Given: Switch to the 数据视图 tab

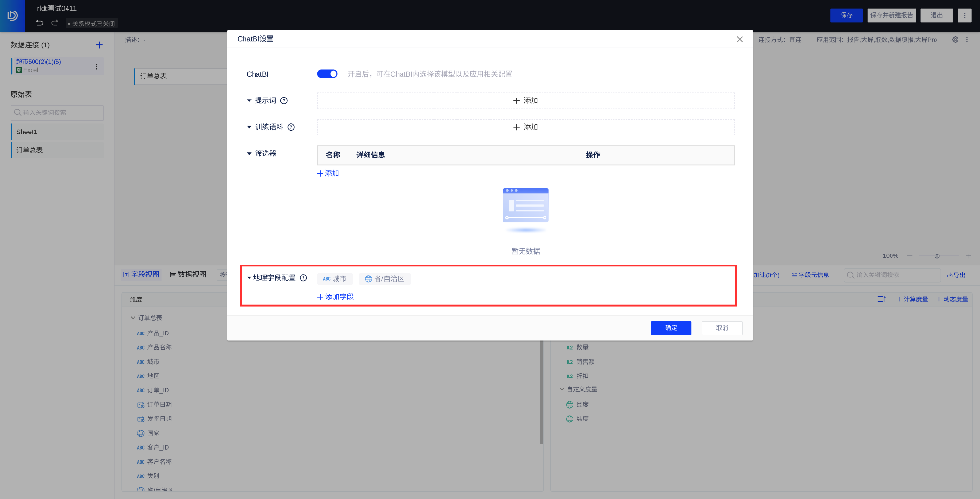Looking at the screenshot, I should click(x=188, y=274).
